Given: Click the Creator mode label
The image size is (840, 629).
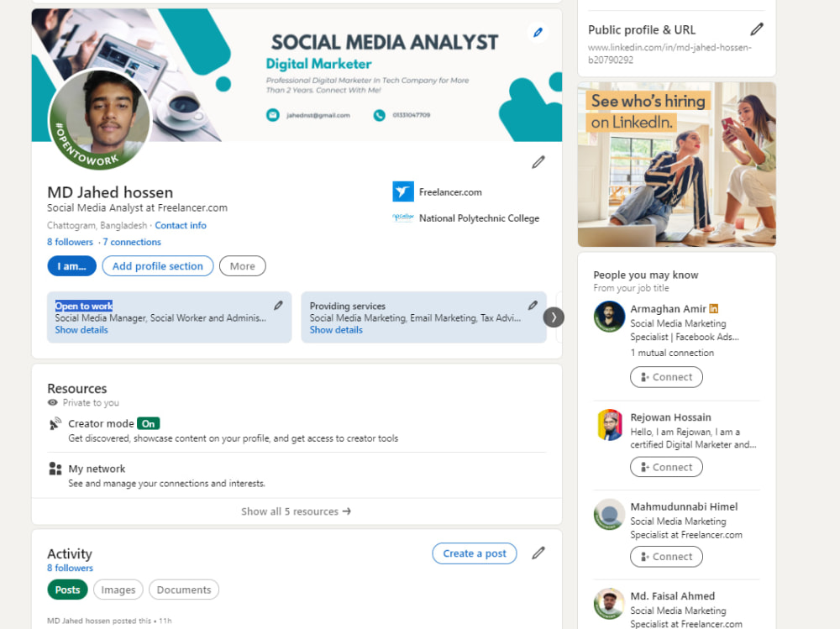Looking at the screenshot, I should pos(101,424).
